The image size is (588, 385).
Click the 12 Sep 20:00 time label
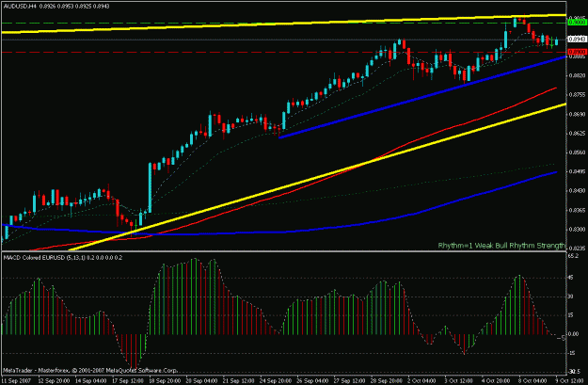click(54, 380)
